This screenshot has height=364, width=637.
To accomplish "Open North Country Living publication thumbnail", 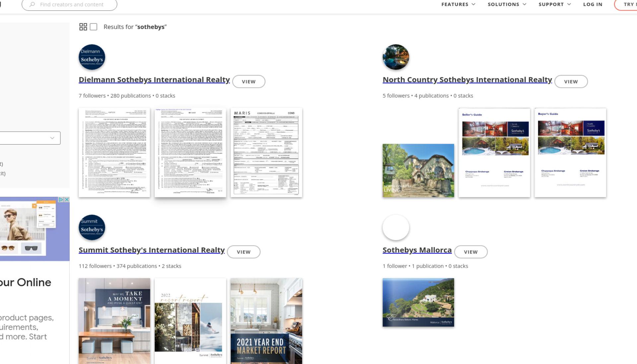I will 418,171.
